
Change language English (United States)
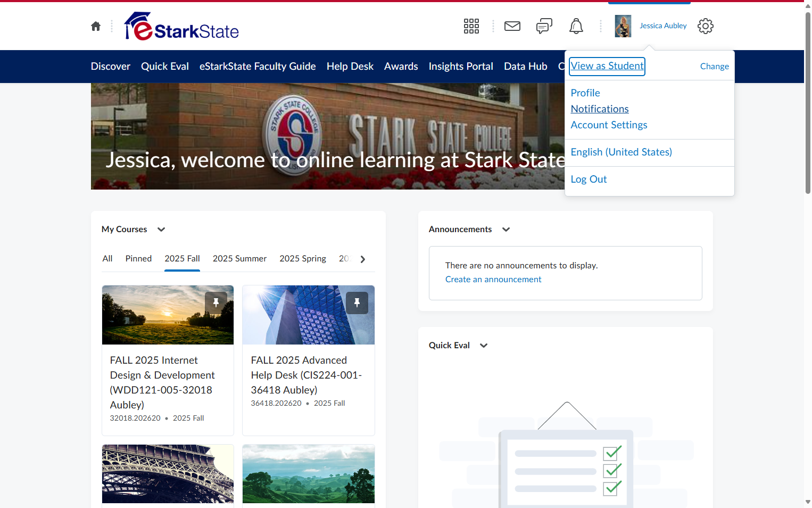[622, 152]
